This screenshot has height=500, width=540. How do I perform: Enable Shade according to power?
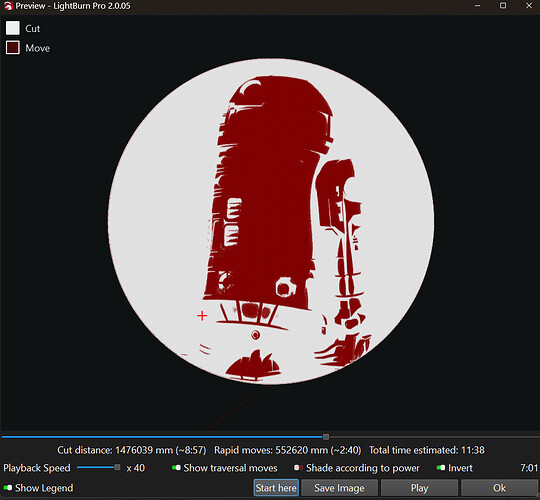click(298, 468)
